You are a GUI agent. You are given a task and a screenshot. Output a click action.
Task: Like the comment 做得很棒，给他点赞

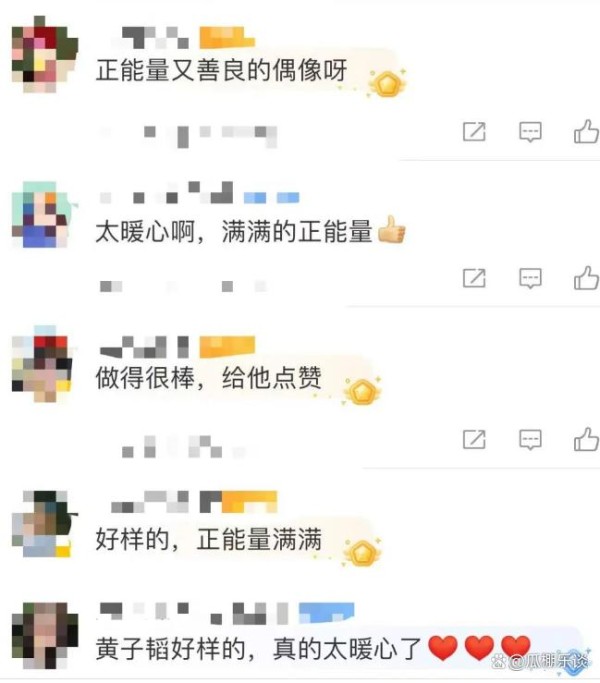coord(586,439)
